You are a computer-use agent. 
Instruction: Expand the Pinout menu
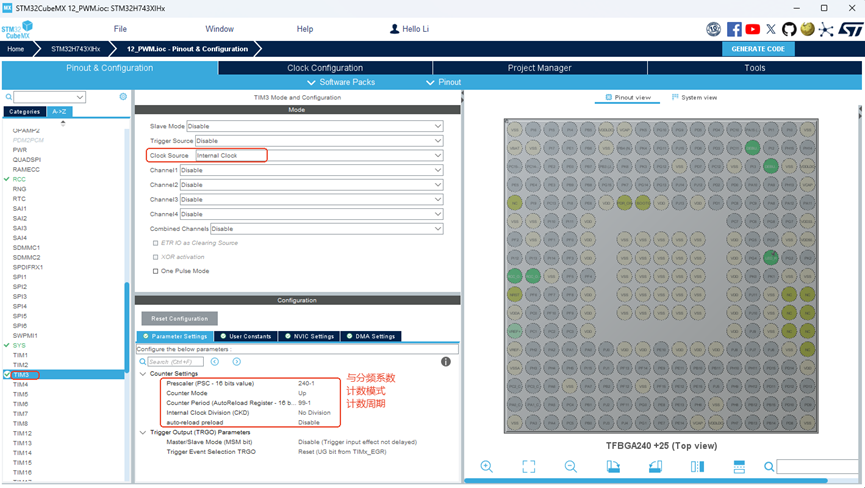click(x=444, y=82)
